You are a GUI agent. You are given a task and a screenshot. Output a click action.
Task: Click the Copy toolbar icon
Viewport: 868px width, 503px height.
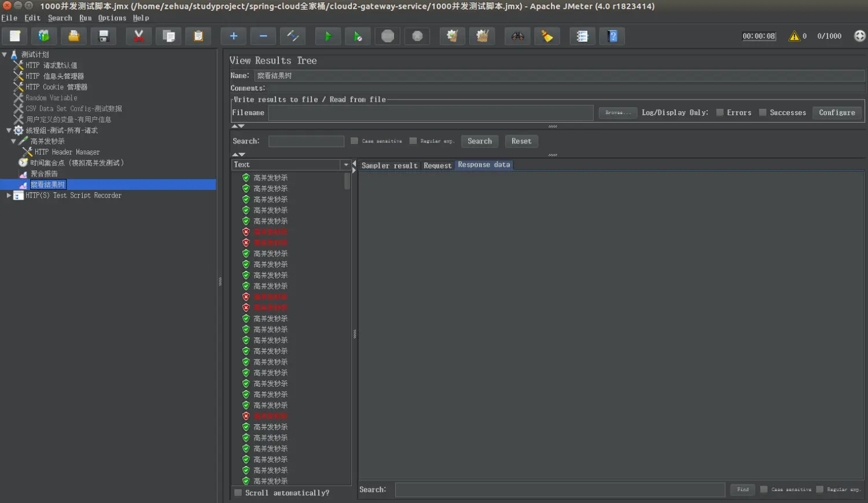tap(169, 36)
